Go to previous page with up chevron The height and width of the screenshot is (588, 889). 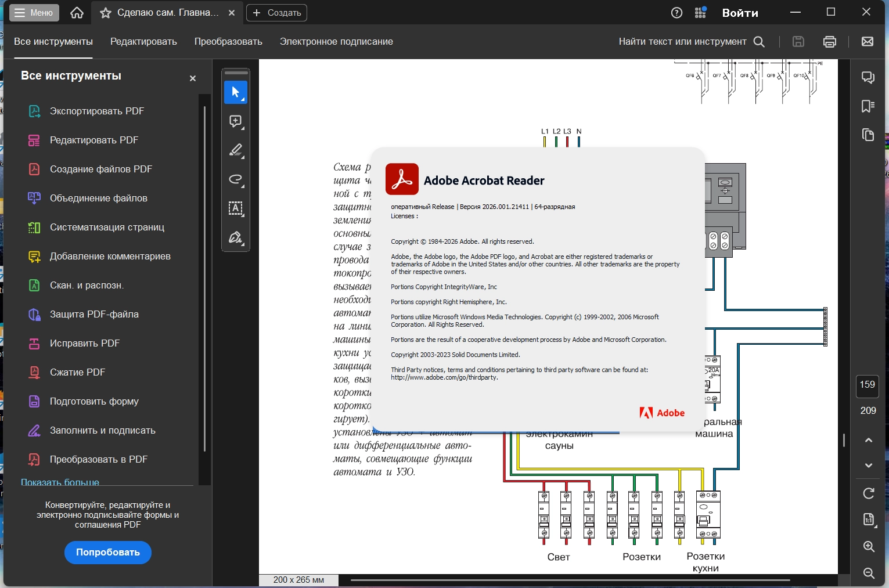869,440
